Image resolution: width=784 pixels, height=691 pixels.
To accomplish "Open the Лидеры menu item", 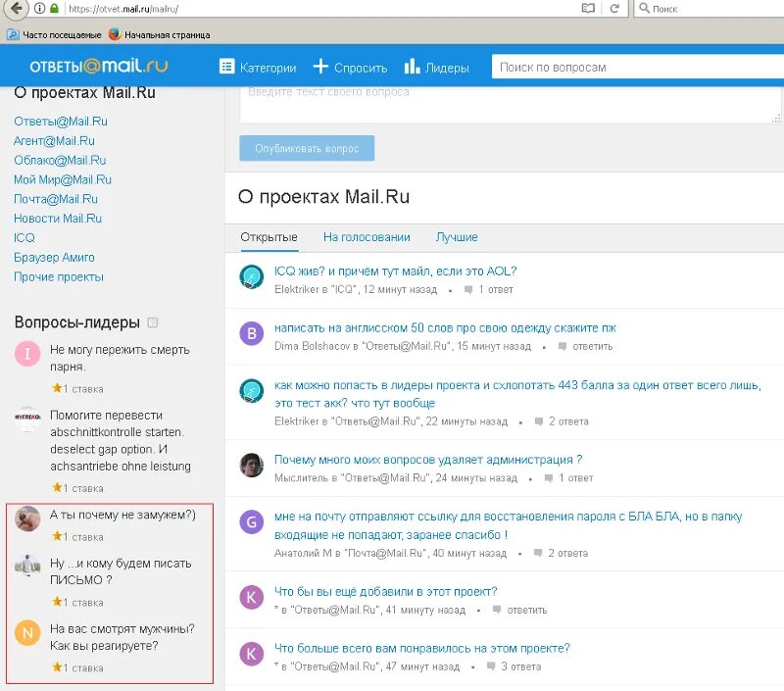I will [x=436, y=67].
